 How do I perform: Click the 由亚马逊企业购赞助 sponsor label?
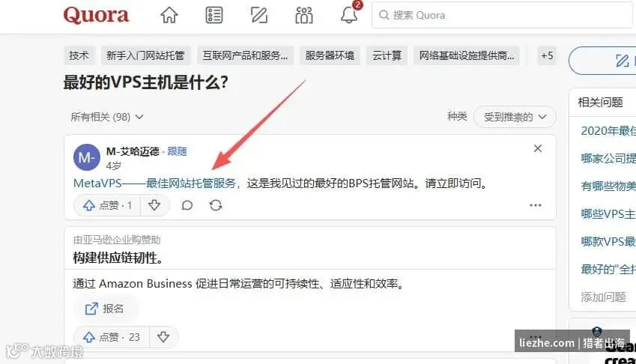coord(117,240)
